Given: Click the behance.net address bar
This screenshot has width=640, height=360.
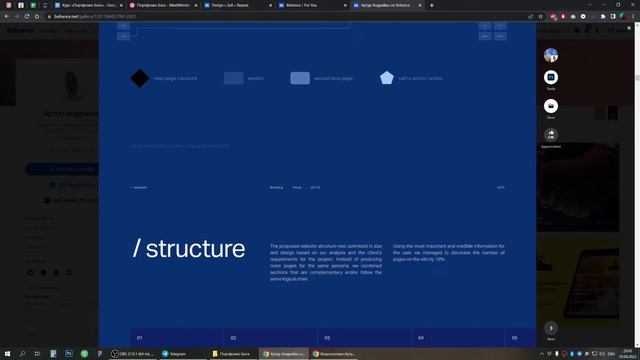Looking at the screenshot, I should click(x=286, y=16).
